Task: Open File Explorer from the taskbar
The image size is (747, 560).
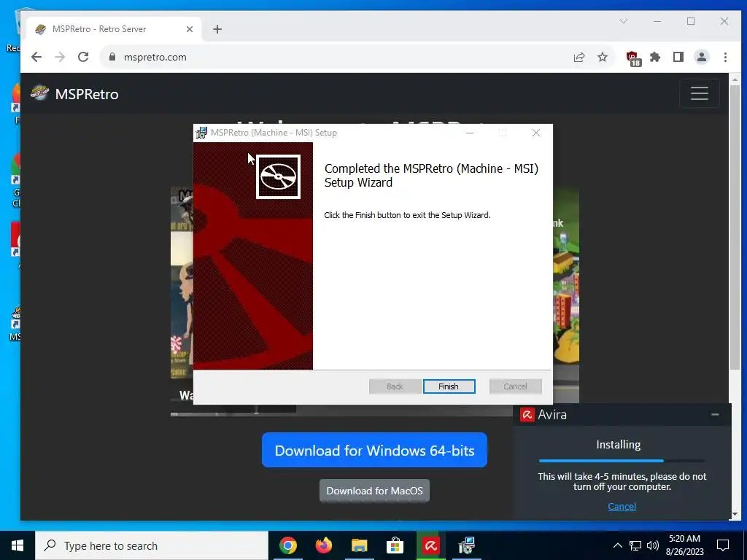Action: 359,545
